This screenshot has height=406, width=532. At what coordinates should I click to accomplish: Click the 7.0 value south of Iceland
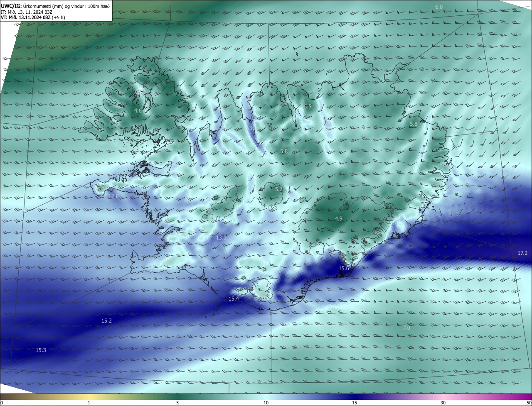pos(406,328)
